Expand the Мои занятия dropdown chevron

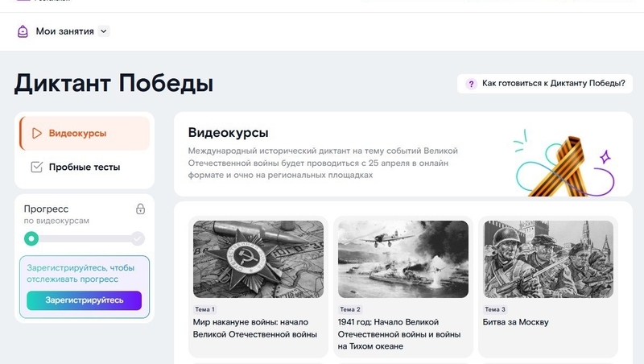[104, 31]
